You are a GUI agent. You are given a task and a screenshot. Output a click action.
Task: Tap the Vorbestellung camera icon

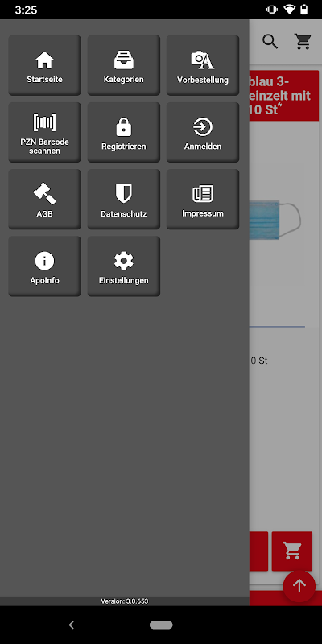click(x=203, y=60)
